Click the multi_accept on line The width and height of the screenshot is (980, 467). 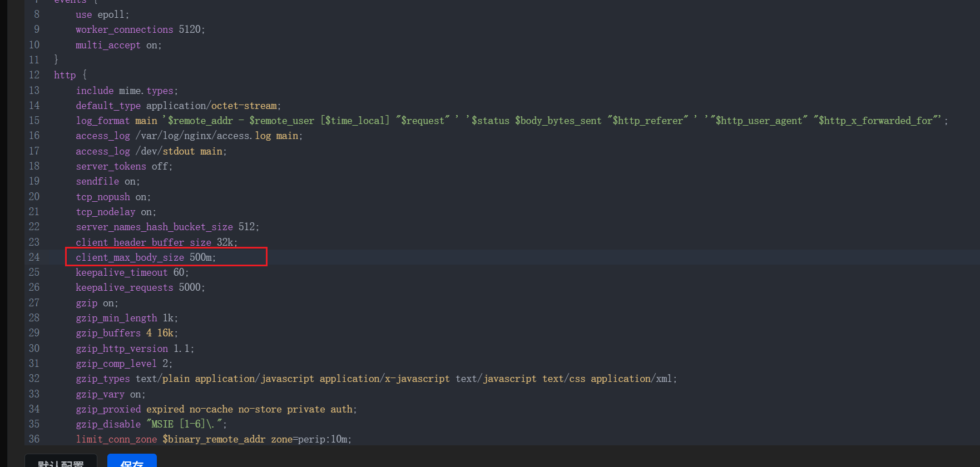[118, 45]
